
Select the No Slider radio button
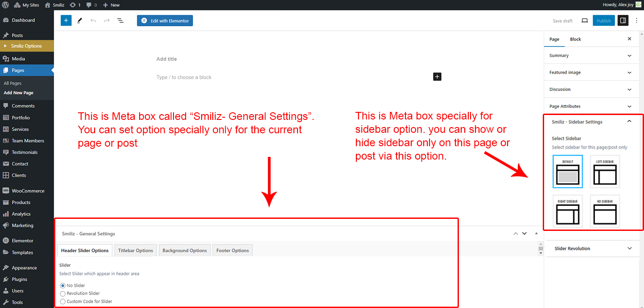tap(63, 285)
